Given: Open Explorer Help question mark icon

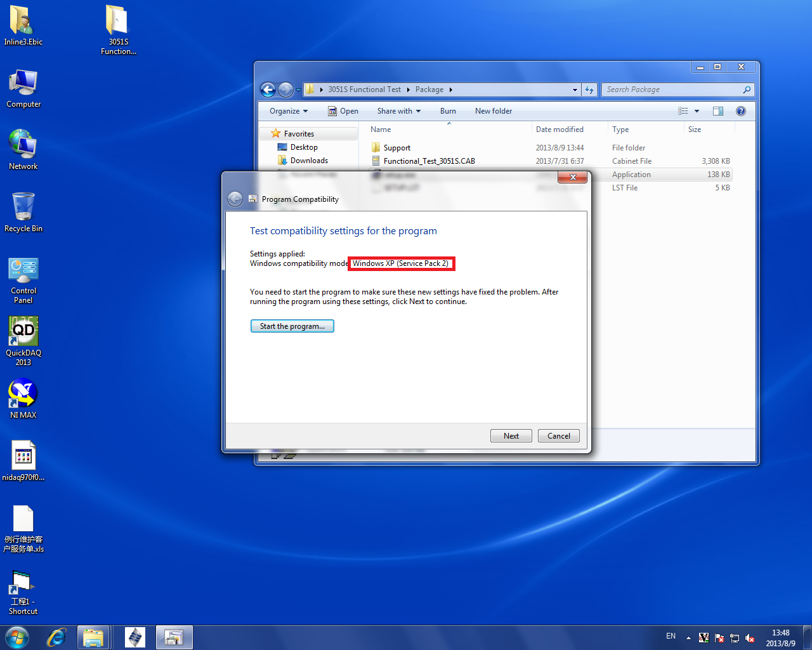Looking at the screenshot, I should [740, 111].
